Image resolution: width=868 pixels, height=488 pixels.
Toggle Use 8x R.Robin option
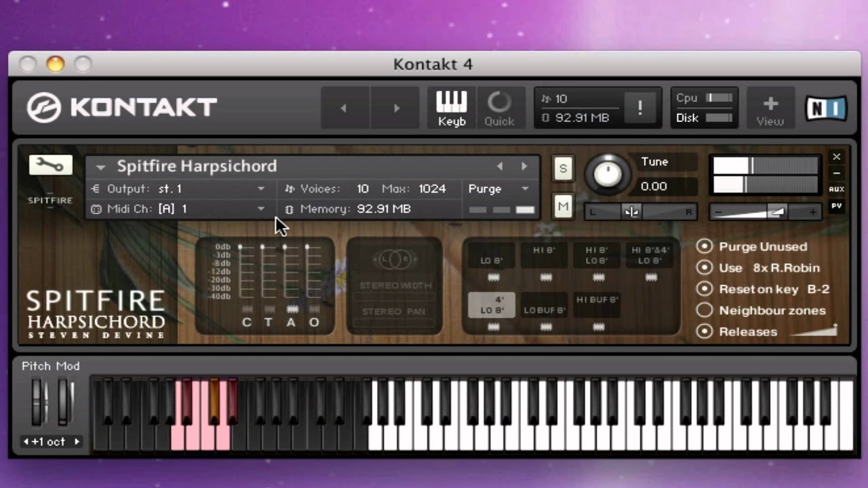705,268
